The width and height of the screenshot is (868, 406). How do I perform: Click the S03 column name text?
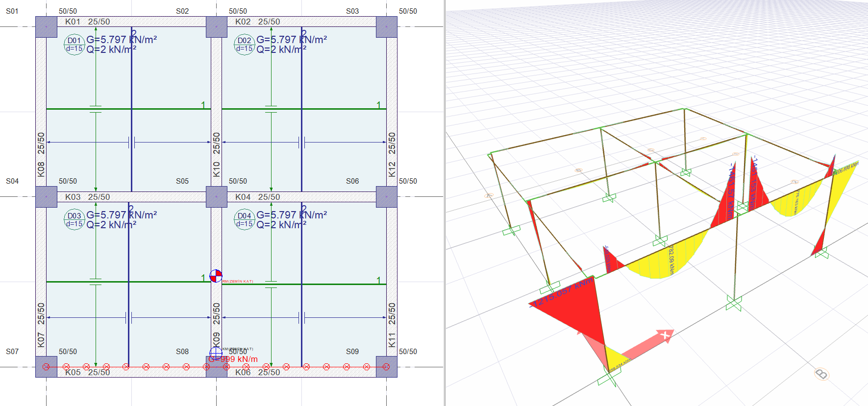point(352,11)
